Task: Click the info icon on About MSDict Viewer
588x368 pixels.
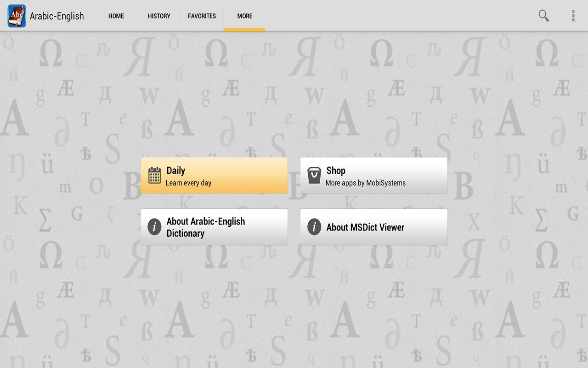Action: click(314, 227)
